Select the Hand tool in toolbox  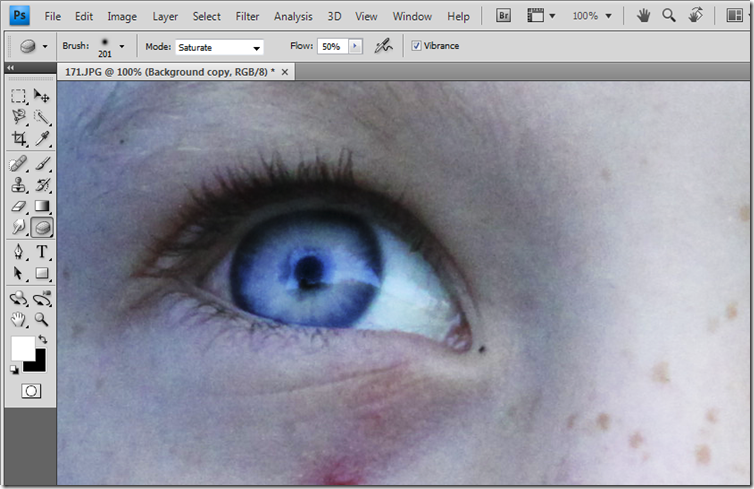click(x=18, y=319)
